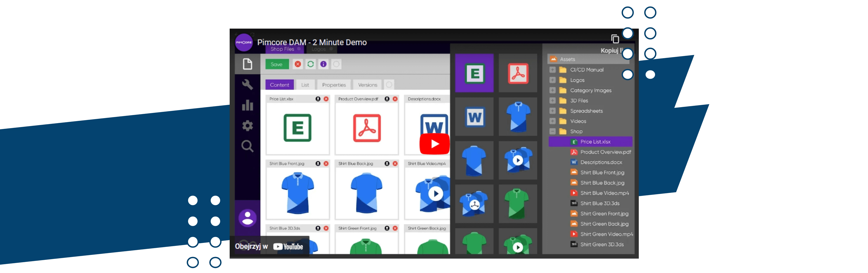Click black circle icon on Shirt Blue Back.jpg card
The height and width of the screenshot is (273, 868).
pyautogui.click(x=387, y=164)
